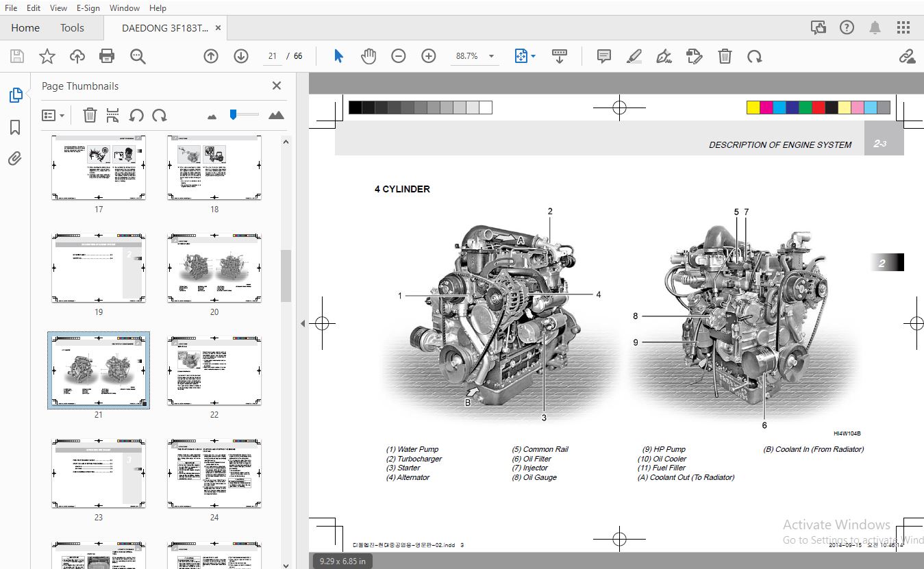
Task: Rotate page with toolbar rotate icon
Action: click(755, 56)
